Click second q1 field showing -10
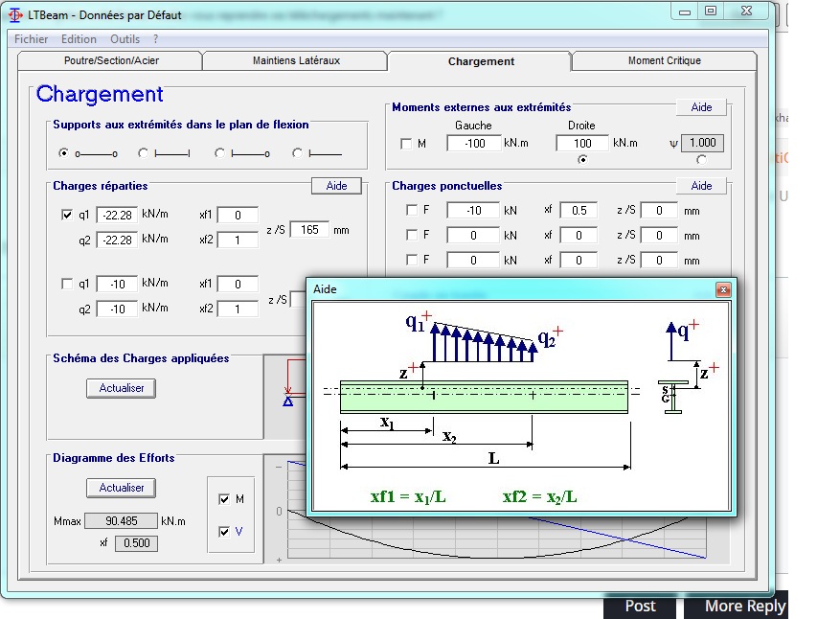The width and height of the screenshot is (840, 619). (x=117, y=284)
